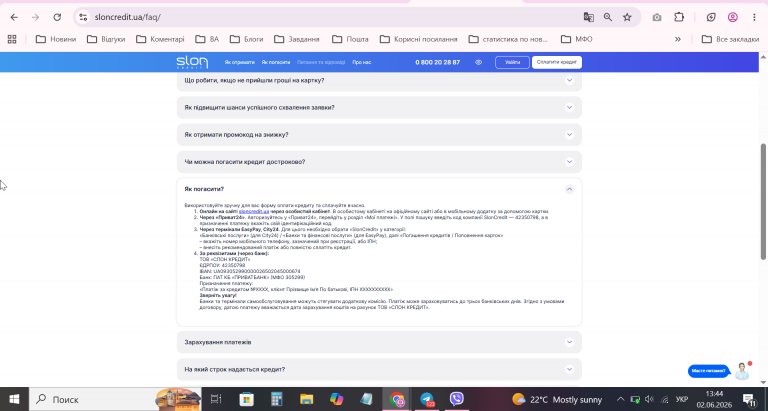
Task: Open the 'Блоги' bookmarks folder
Action: [246, 39]
